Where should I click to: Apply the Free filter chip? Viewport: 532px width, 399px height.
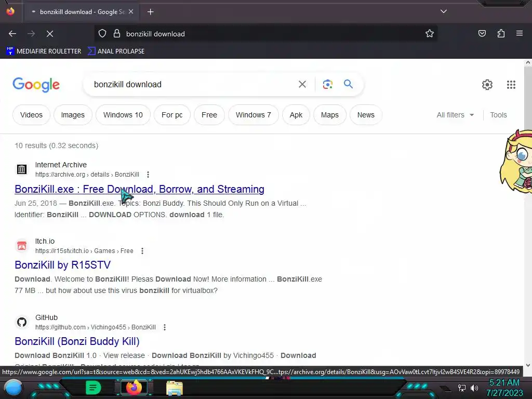click(x=209, y=115)
